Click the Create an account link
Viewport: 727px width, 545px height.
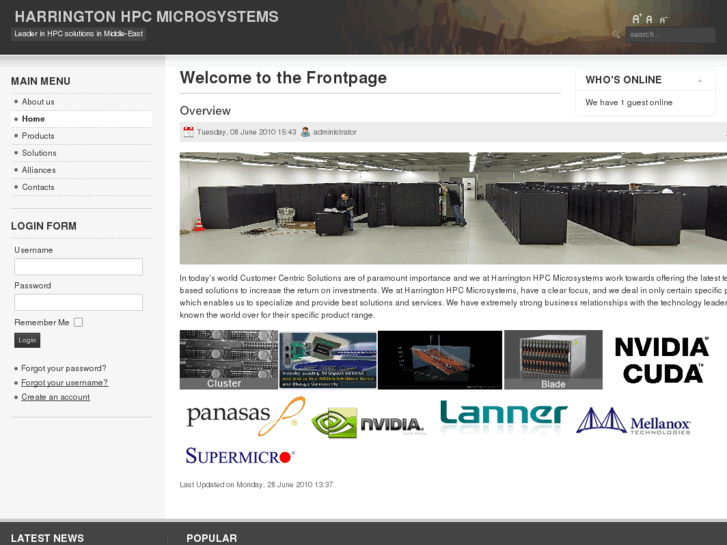[56, 397]
